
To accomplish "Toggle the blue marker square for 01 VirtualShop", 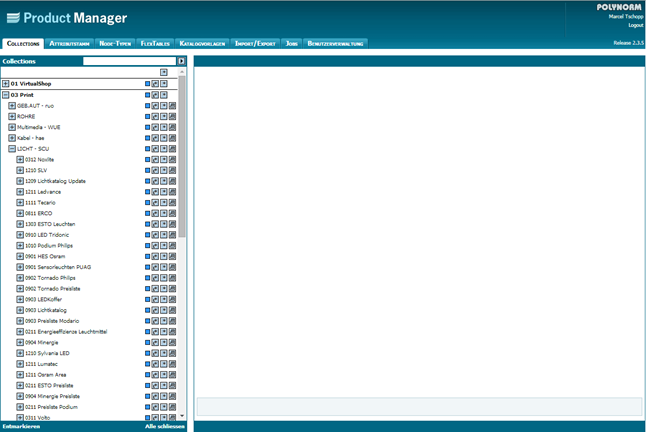I will click(x=148, y=84).
